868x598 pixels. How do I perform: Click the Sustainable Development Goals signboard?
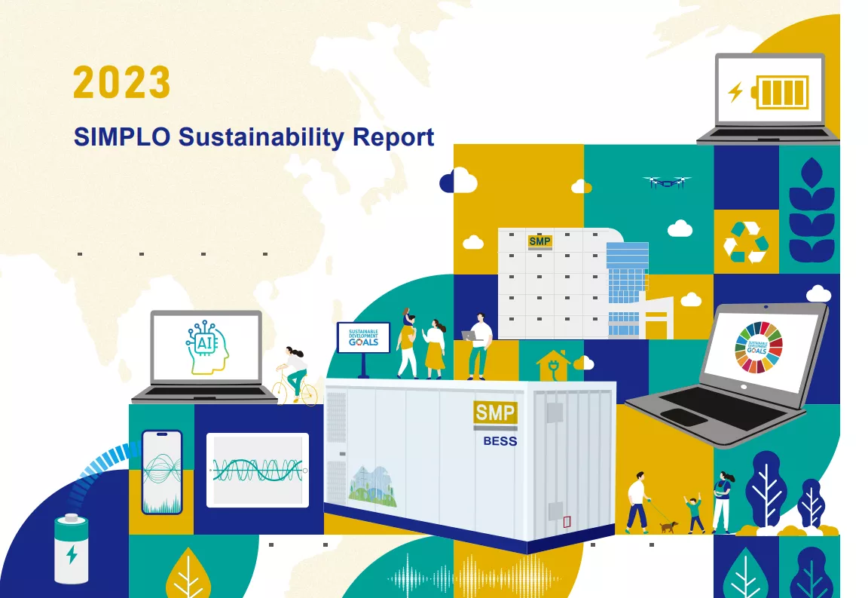[363, 338]
